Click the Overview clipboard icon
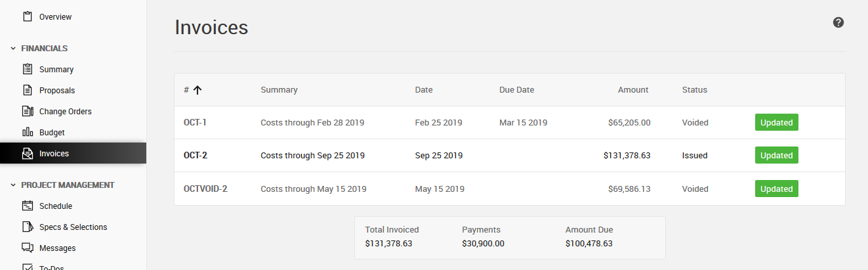This screenshot has width=868, height=270. [x=28, y=16]
